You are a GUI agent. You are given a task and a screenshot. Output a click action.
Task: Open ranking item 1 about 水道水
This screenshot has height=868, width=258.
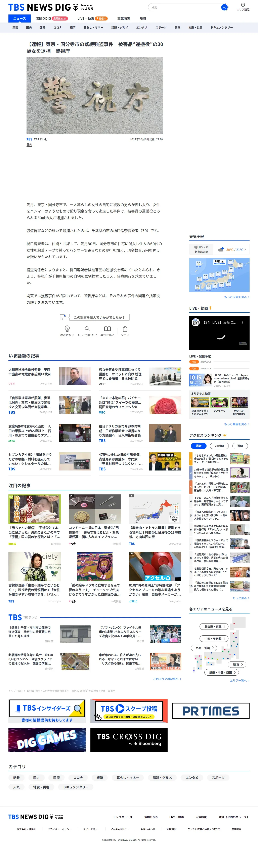pyautogui.click(x=219, y=459)
